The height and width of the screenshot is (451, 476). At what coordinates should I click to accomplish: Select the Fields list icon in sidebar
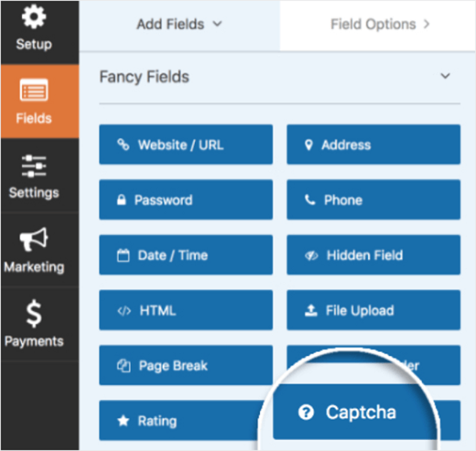tap(34, 91)
